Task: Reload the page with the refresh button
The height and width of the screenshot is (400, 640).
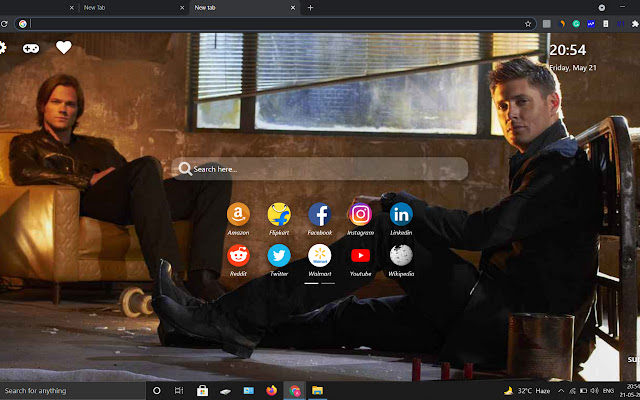Action: (4, 24)
